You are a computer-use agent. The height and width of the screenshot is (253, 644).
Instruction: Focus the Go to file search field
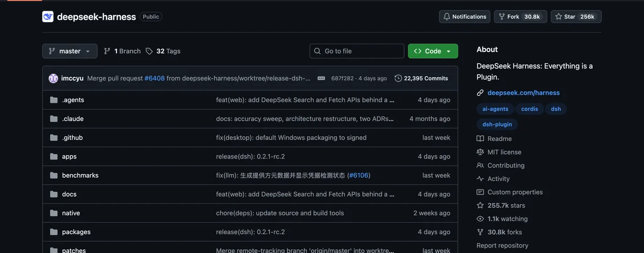click(x=357, y=51)
